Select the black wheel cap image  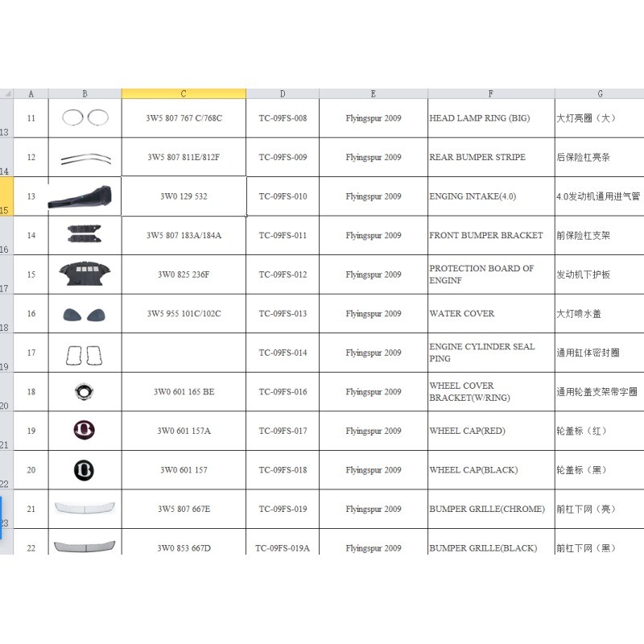[x=85, y=469]
